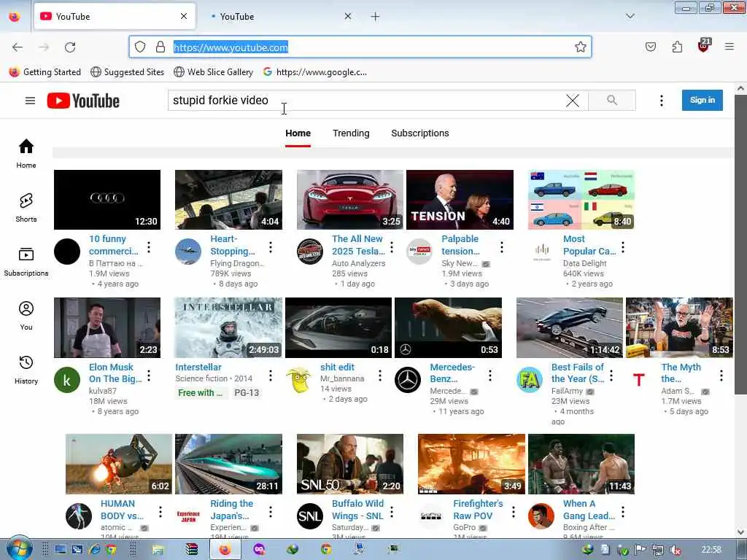Open the Firefox application menu
747x560 pixels.
point(729,47)
